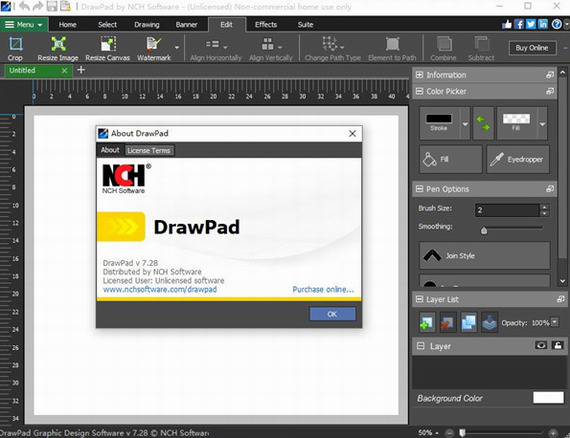Screen dimensions: 570x438
Task: Undock the Color Picker panel
Action: point(550,91)
